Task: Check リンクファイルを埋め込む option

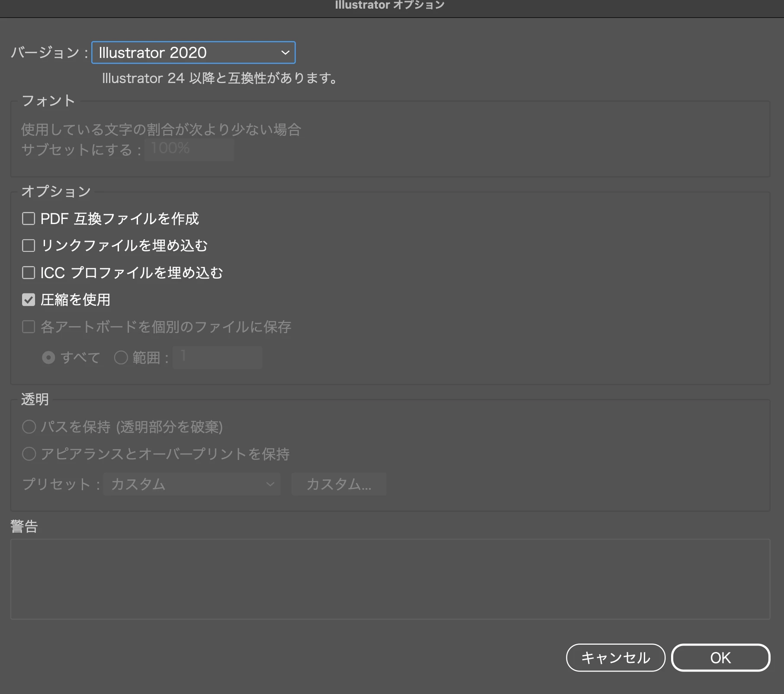Action: coord(29,246)
